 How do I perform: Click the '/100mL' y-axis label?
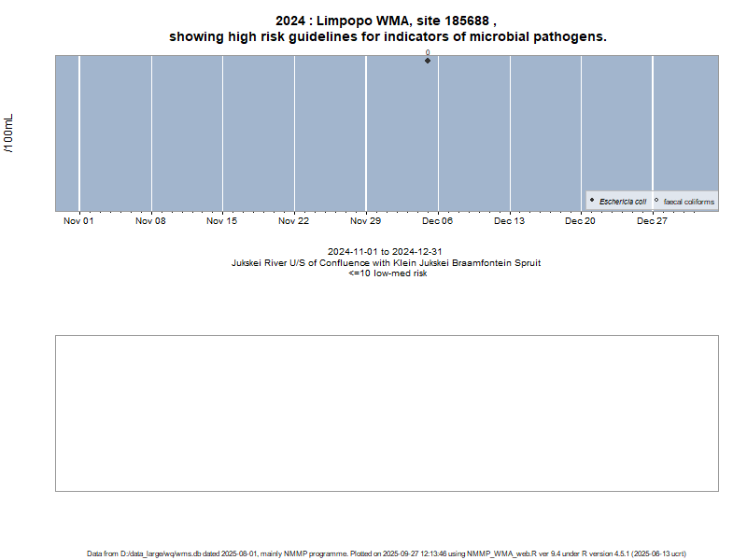[x=9, y=133]
